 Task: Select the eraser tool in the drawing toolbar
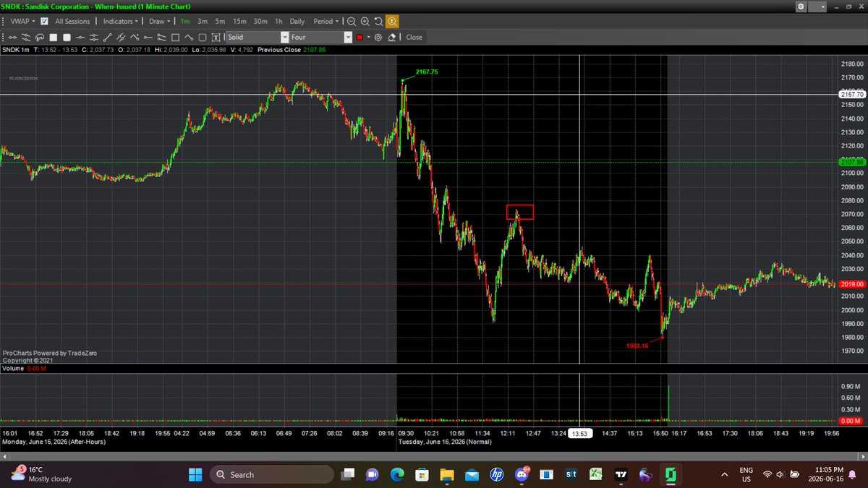[x=392, y=37]
